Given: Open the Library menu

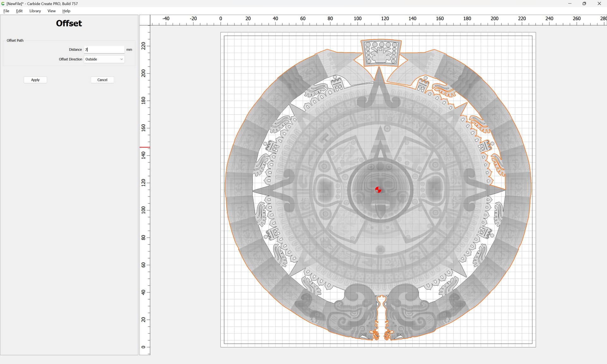Looking at the screenshot, I should pos(35,11).
